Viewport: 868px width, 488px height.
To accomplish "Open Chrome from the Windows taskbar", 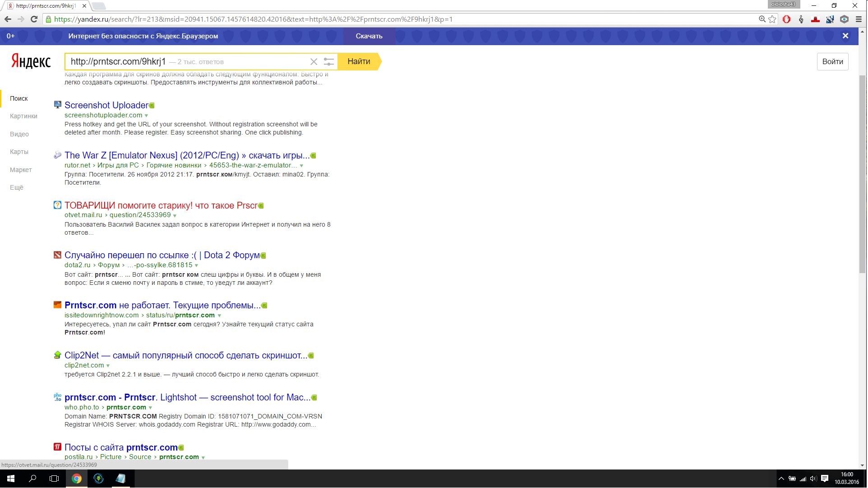I will click(x=77, y=479).
